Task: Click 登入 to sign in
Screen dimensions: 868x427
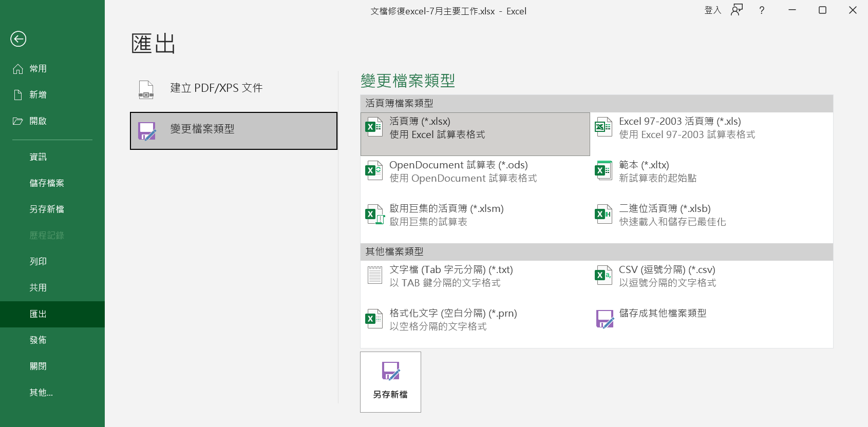Action: point(712,10)
